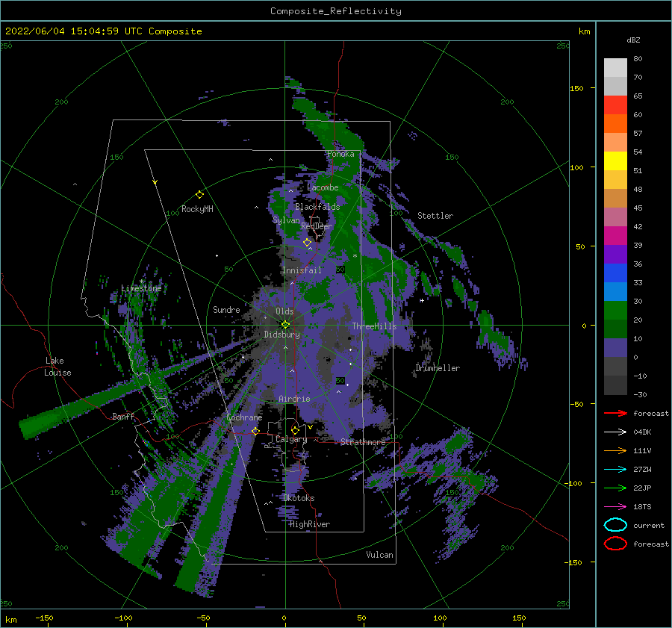Click the Didsbury town label
Viewport: 672px width, 628px height.
281,335
